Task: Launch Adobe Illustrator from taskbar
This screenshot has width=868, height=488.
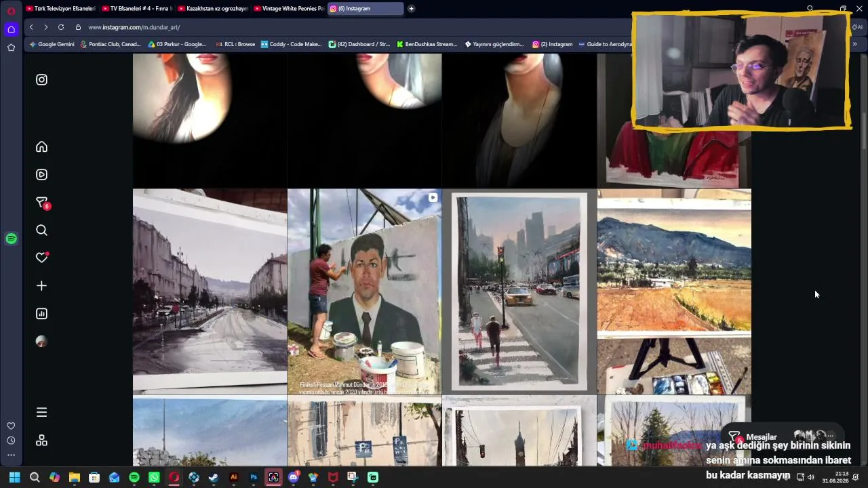Action: point(234,477)
